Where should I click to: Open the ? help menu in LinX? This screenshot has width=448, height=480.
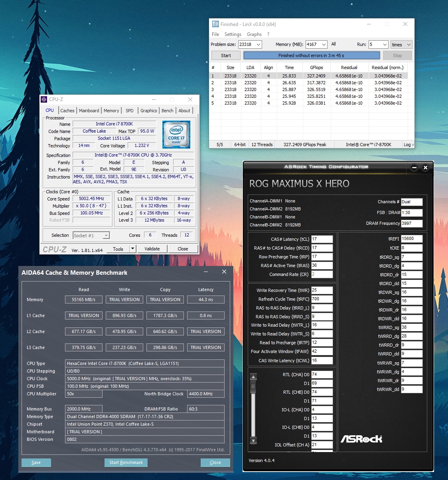268,34
